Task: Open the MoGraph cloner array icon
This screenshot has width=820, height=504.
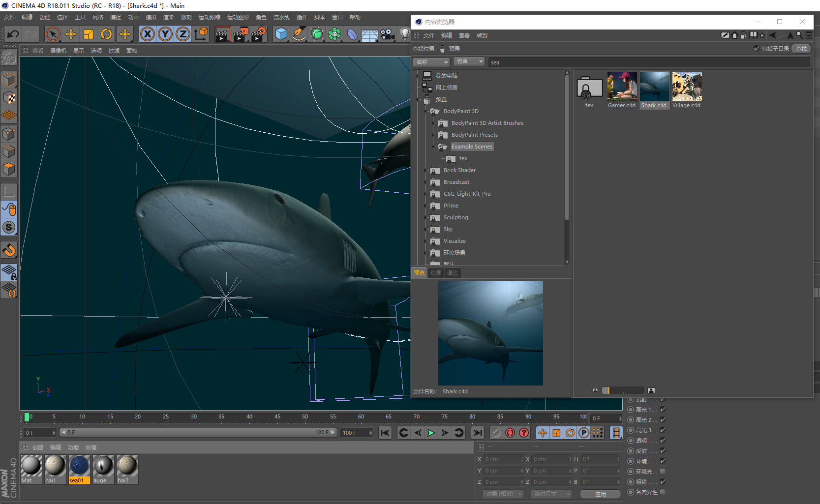Action: (334, 34)
